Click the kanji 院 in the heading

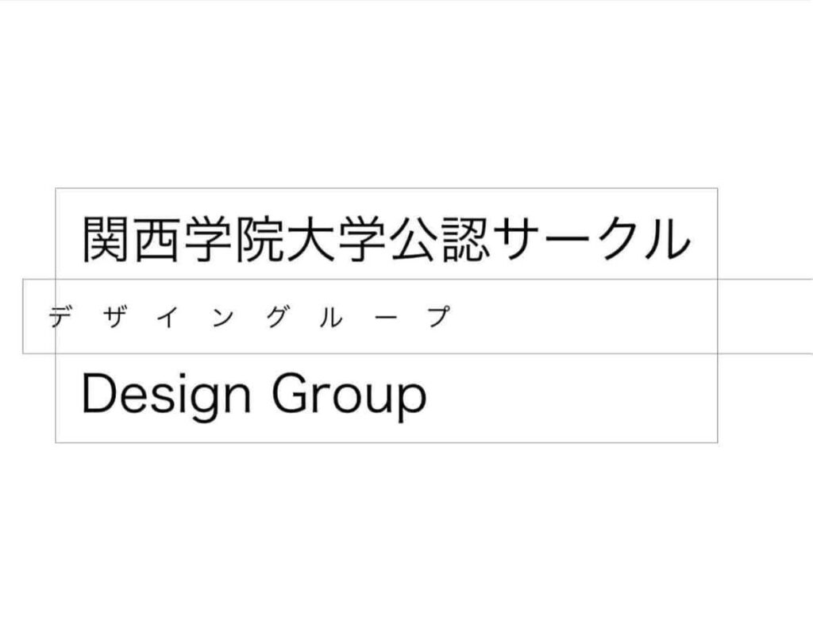258,238
